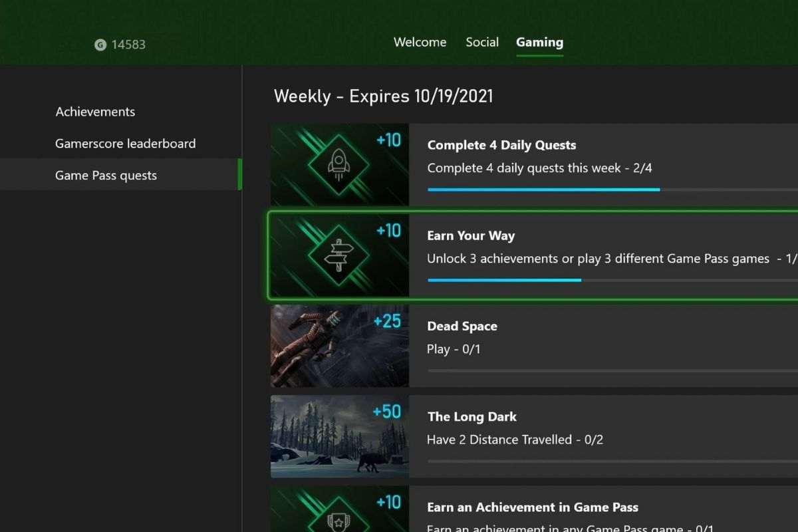798x532 pixels.
Task: Open the Achievements section in the sidebar
Action: (x=95, y=111)
